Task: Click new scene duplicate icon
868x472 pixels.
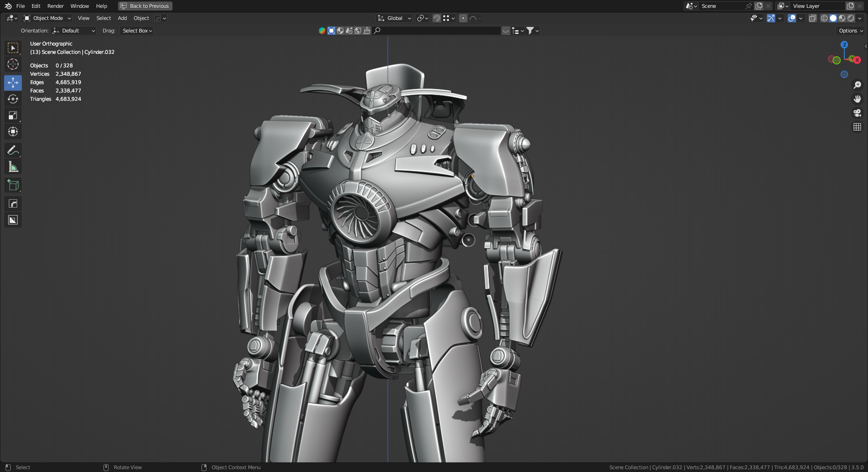Action: [759, 6]
